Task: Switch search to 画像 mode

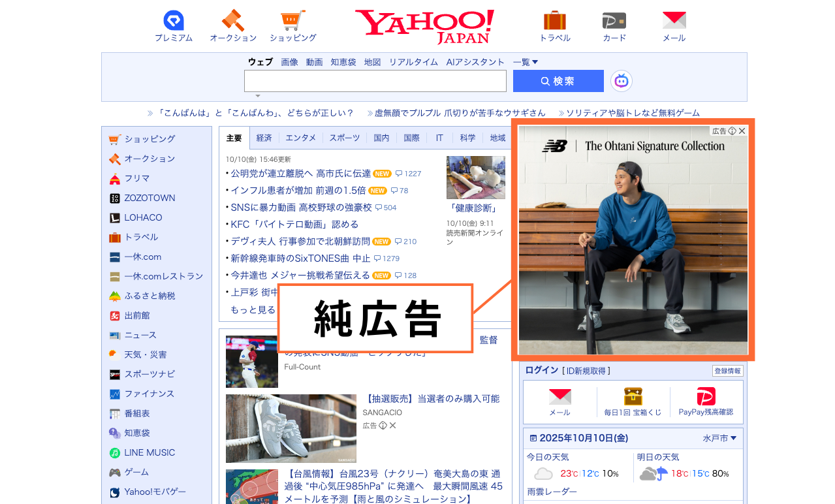Action: [289, 62]
